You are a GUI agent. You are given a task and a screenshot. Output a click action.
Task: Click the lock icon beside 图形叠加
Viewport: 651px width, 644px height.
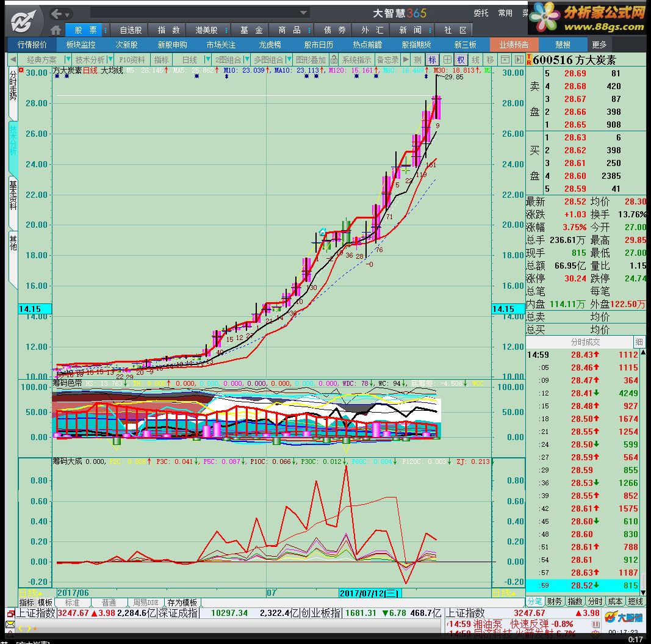334,60
